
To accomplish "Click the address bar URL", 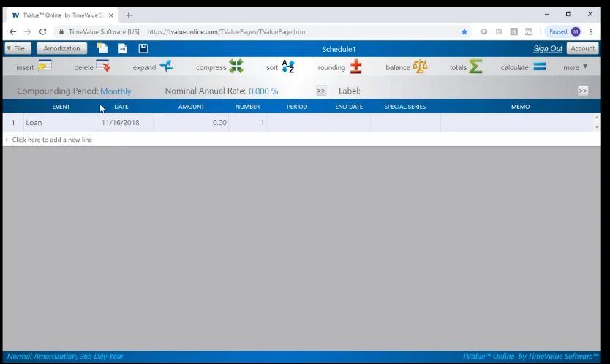I will (226, 31).
